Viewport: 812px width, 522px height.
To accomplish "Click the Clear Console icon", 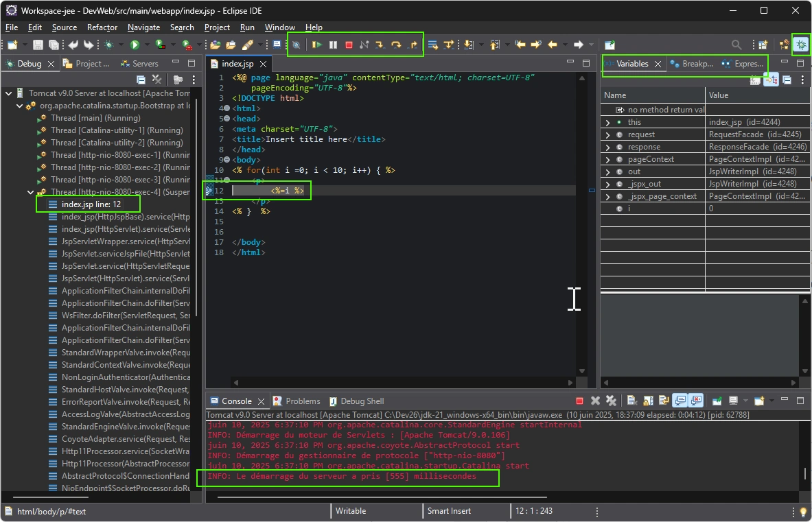I will click(631, 401).
